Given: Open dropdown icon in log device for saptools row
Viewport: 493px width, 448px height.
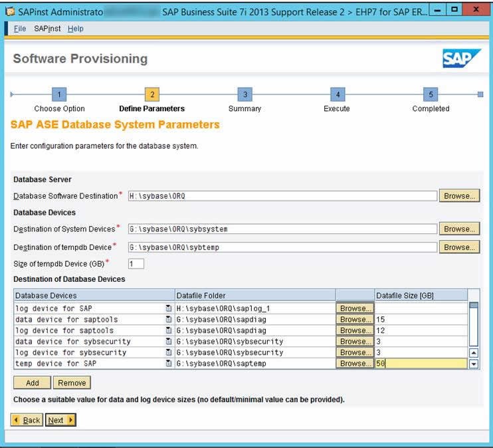Looking at the screenshot, I should coord(169,330).
